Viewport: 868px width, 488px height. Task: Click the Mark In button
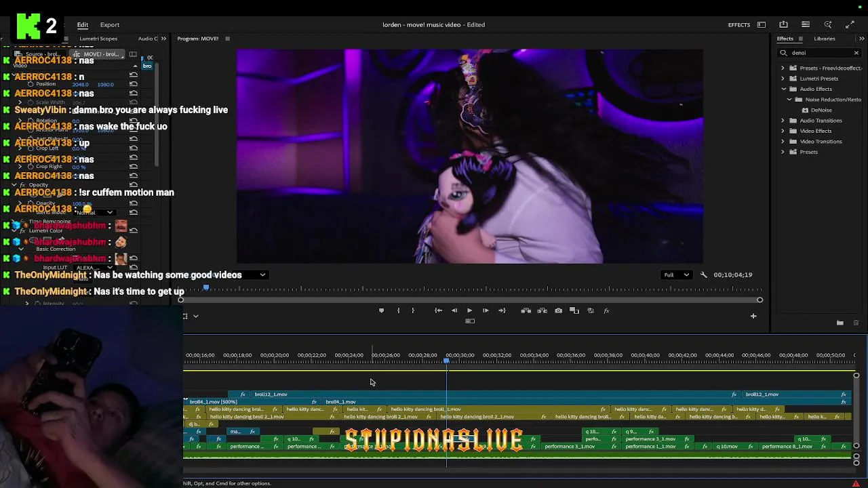click(x=398, y=310)
